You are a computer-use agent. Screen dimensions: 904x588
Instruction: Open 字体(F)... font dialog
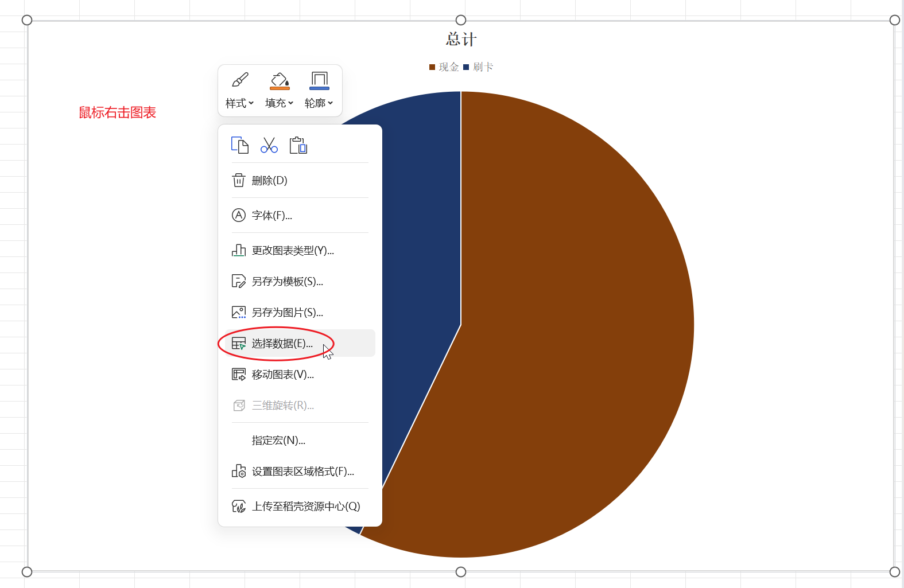[x=300, y=216]
